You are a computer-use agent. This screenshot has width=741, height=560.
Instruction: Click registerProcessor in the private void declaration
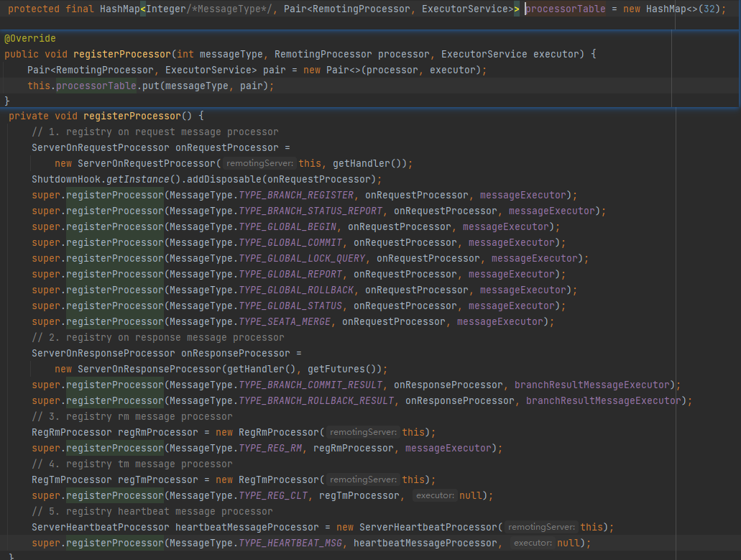point(132,116)
